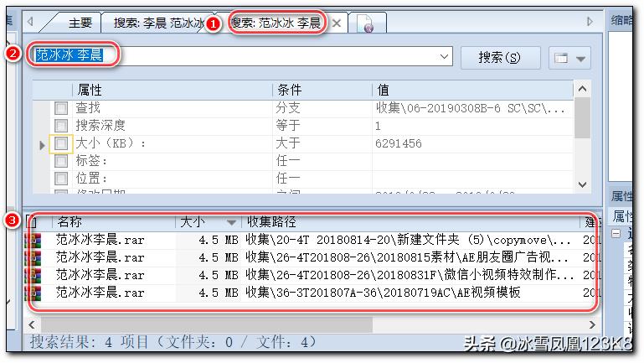Collapse the tree node in right 属性 panel
Viewport: 644px width, 363px height.
(x=616, y=234)
